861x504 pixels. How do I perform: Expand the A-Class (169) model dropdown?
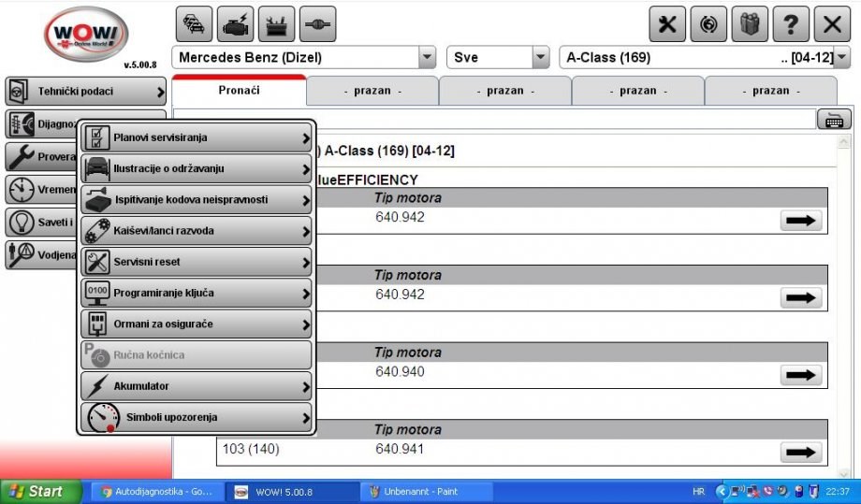coord(841,57)
